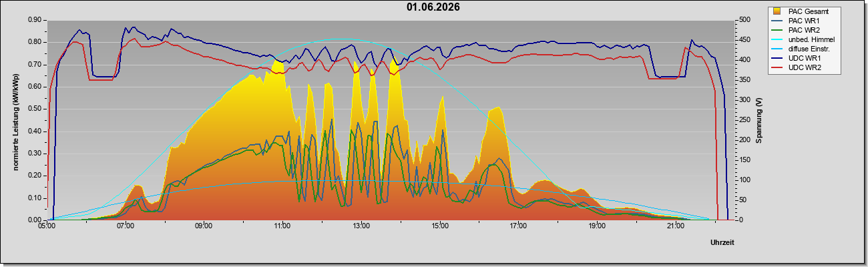Click the 17:00 time axis label
Image resolution: width=868 pixels, height=267 pixels.
point(518,226)
